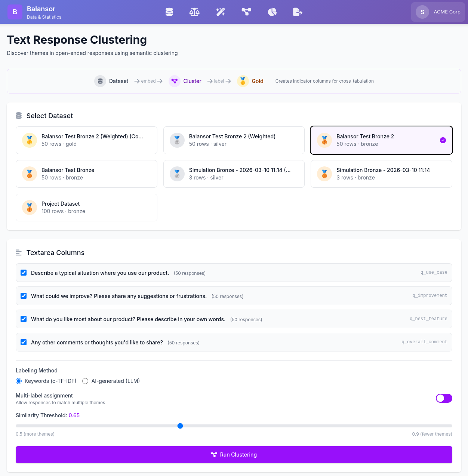Choose Balansor Test Bronze 2 (Weighted) silver dataset

[234, 140]
